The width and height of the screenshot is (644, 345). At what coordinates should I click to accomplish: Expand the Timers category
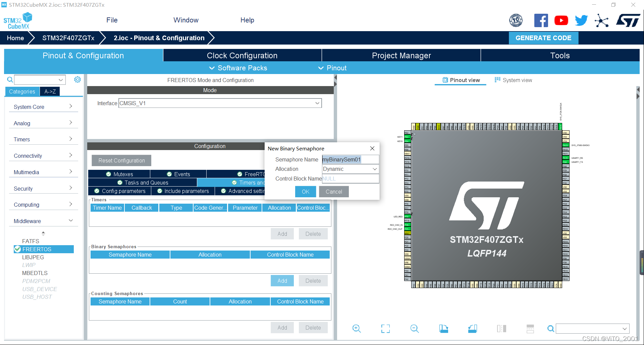43,139
